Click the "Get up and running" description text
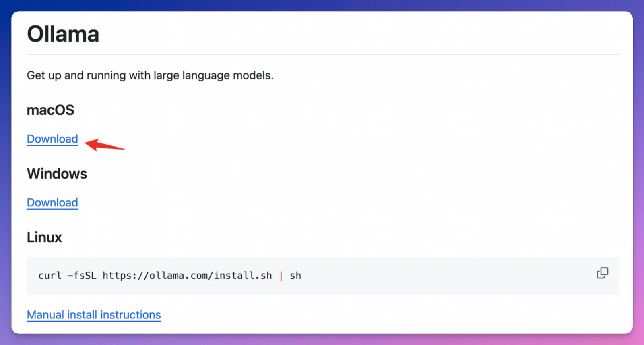 (76, 75)
